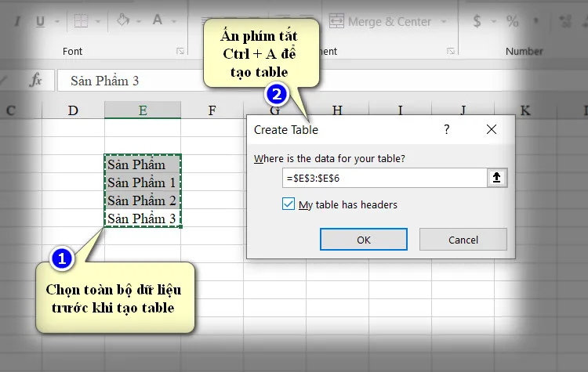588x372 pixels.
Task: Click the table data range input field
Action: (x=384, y=179)
